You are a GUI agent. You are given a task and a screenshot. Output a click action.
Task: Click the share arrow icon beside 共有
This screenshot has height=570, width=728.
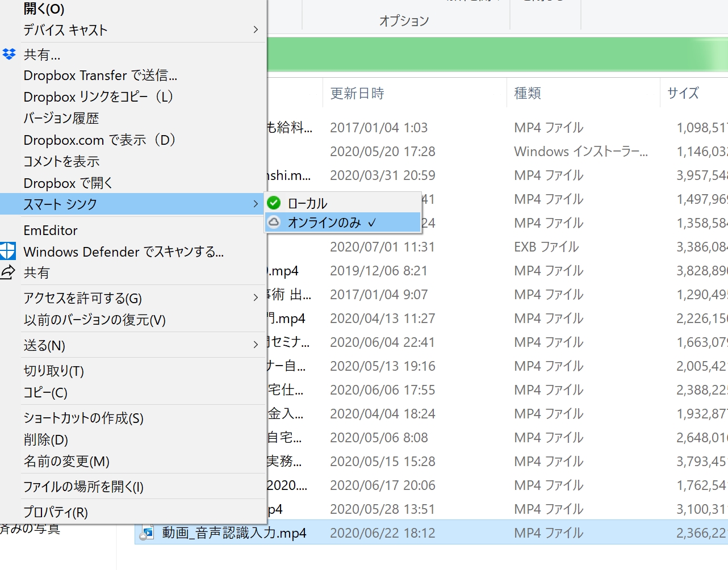click(x=8, y=273)
